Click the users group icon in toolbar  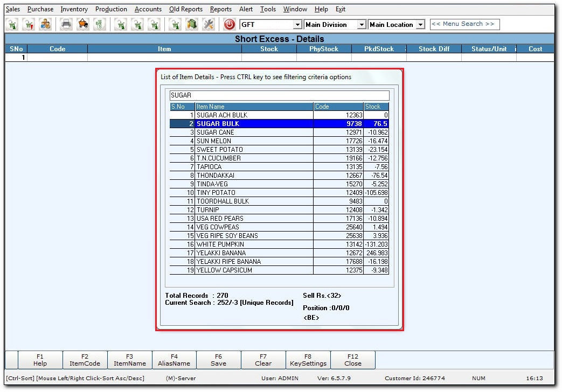click(45, 24)
